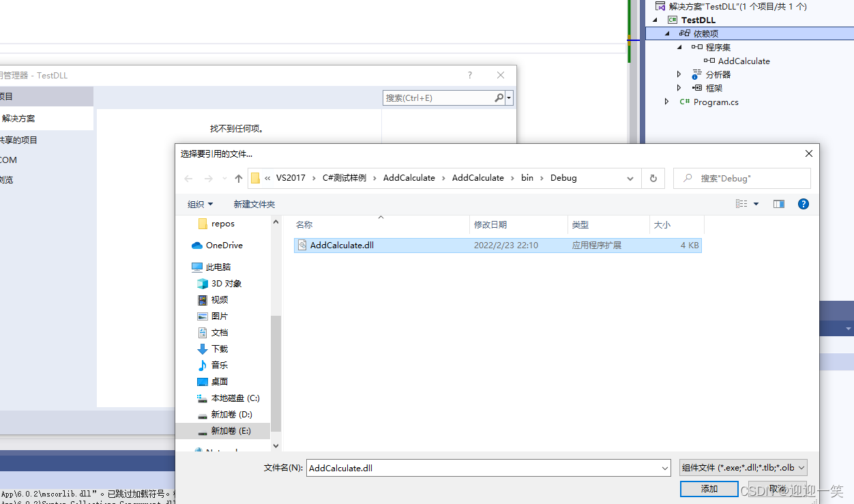
Task: Open the 组织 dropdown menu
Action: tap(200, 204)
